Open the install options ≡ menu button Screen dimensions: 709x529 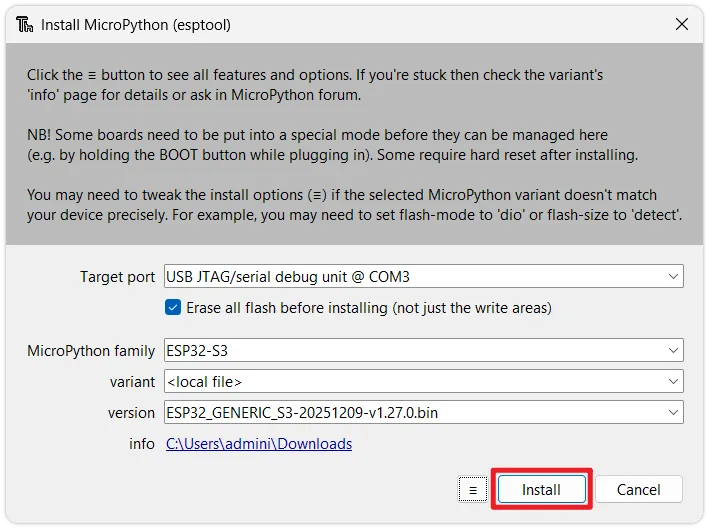pyautogui.click(x=472, y=490)
